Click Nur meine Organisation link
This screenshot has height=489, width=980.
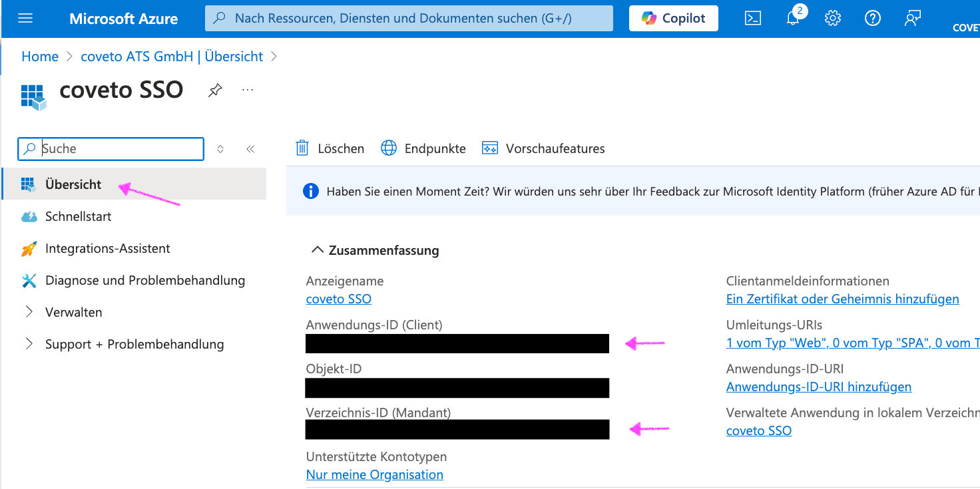pos(374,474)
